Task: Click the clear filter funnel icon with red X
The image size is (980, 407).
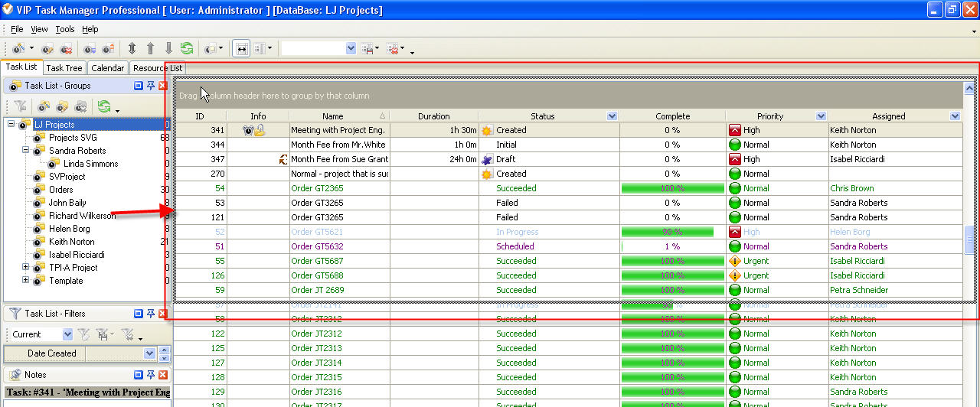Action: (128, 334)
